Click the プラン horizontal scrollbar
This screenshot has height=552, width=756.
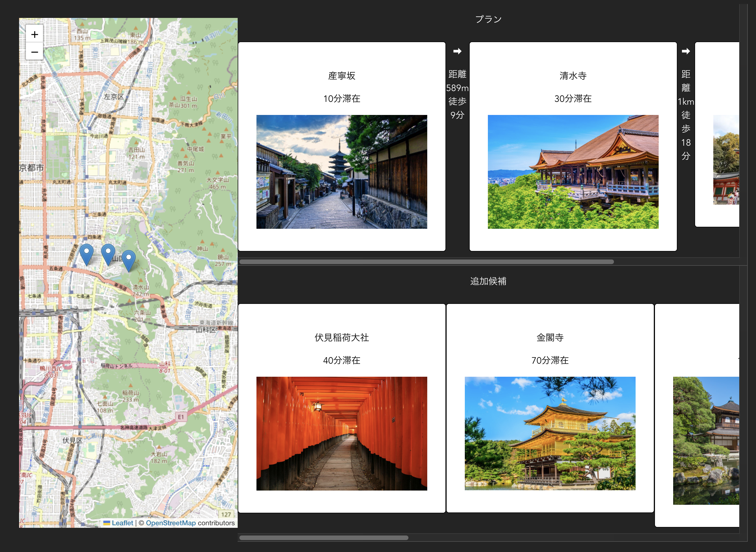tap(426, 262)
